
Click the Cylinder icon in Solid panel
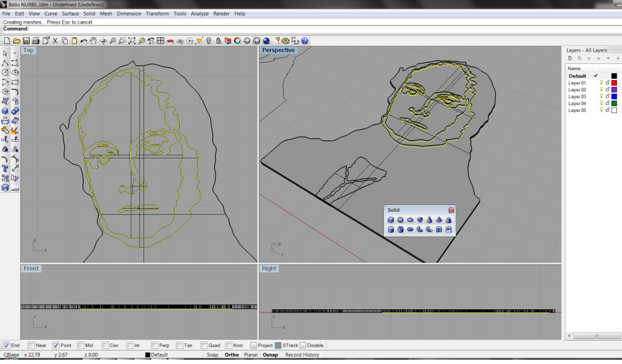click(391, 230)
